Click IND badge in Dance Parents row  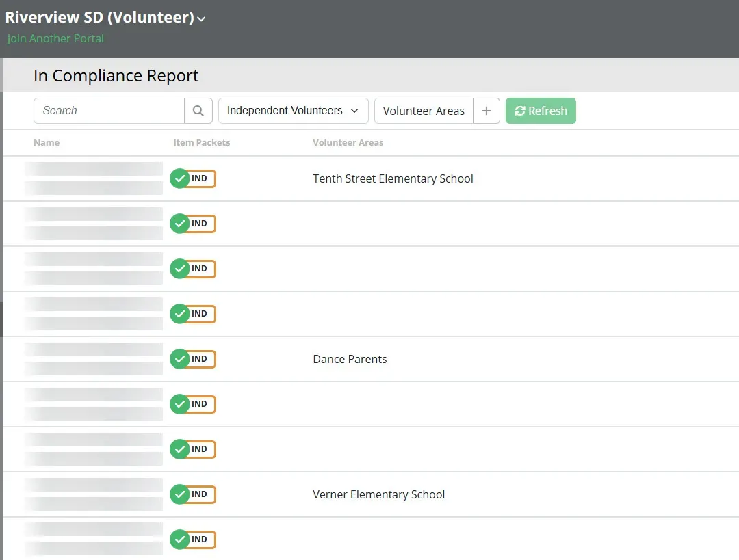(193, 359)
